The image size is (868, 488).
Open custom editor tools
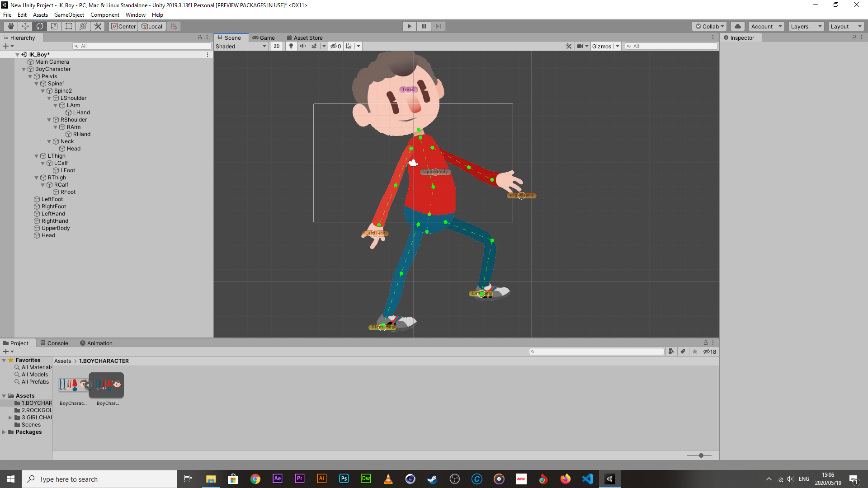[x=98, y=26]
